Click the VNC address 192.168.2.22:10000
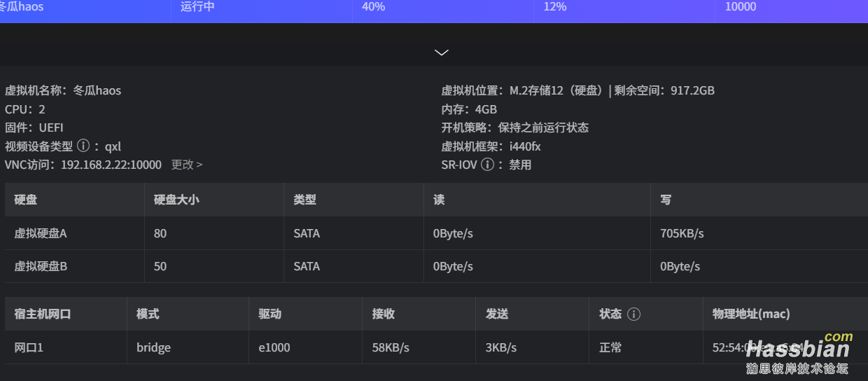The image size is (868, 381). pos(111,165)
